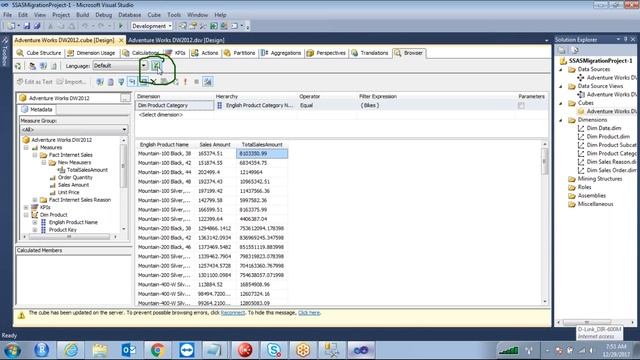Open Skype from the taskbar

[273, 350]
